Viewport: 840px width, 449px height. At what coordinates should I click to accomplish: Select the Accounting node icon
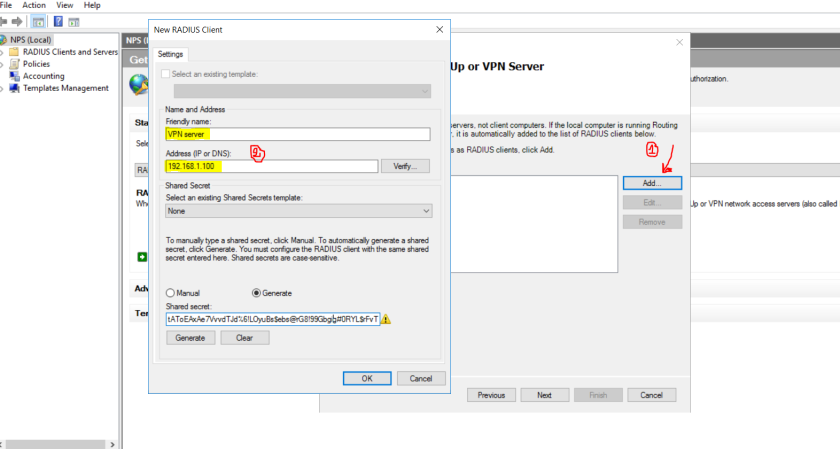point(14,76)
